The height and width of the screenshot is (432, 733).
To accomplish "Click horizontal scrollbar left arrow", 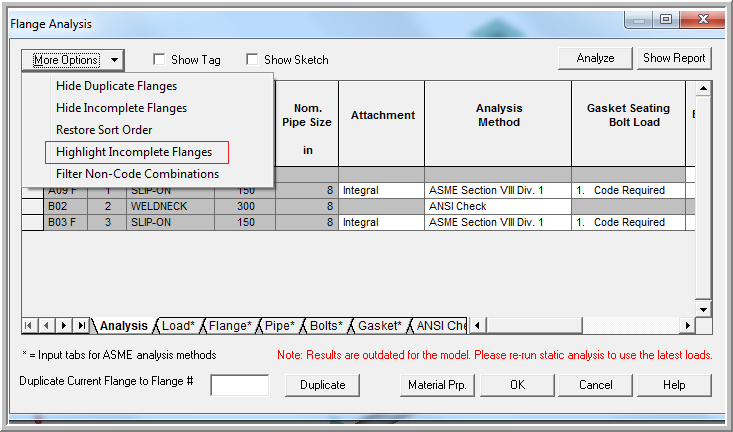I will [477, 325].
